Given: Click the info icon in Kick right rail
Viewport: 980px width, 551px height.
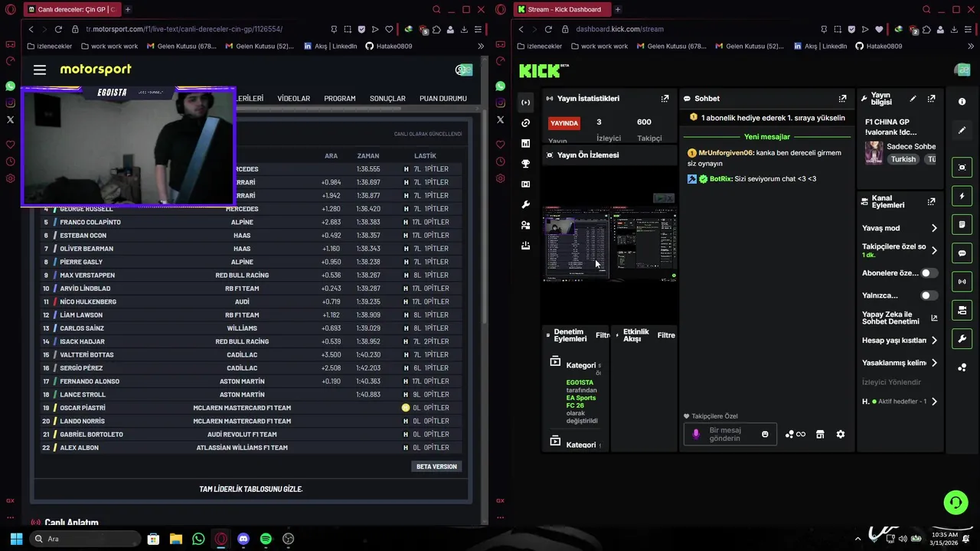Looking at the screenshot, I should (962, 101).
